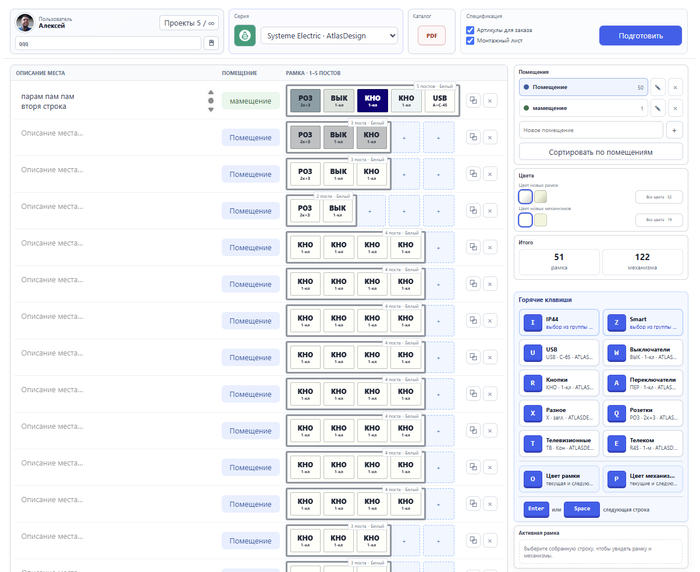Select the РОЗ mechanism in the 5-post frame
Image resolution: width=700 pixels, height=572 pixels.
coord(305,100)
